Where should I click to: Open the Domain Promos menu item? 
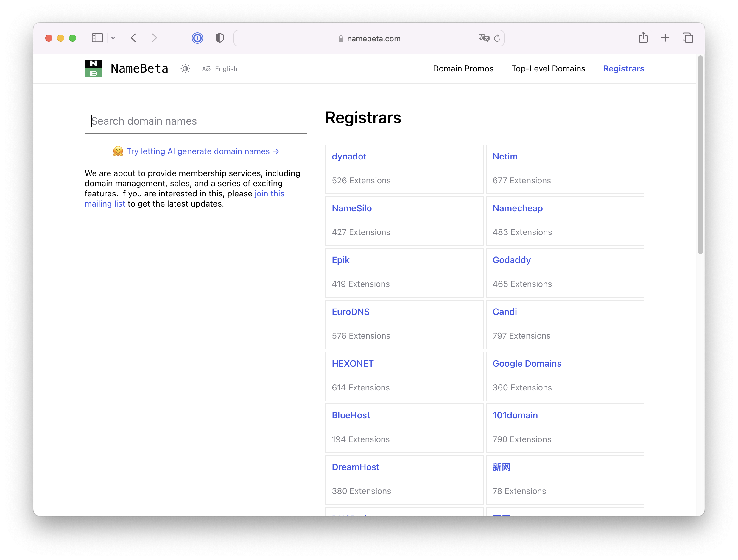coord(463,68)
